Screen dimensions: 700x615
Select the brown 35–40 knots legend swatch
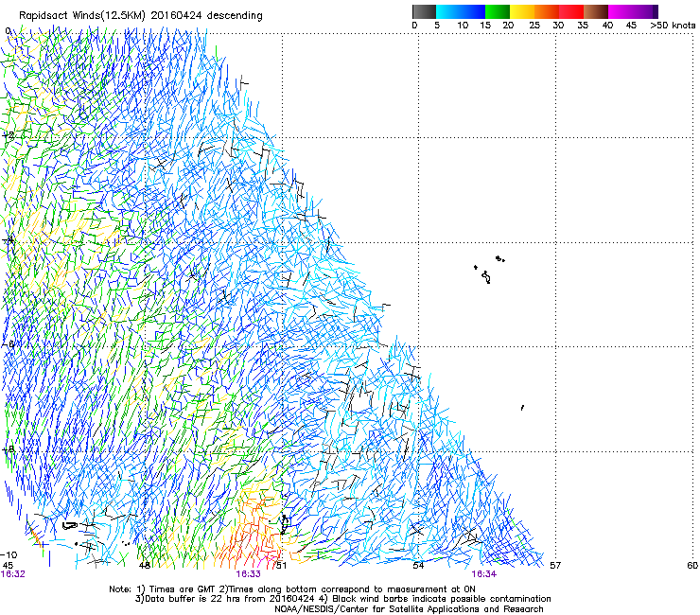(596, 11)
